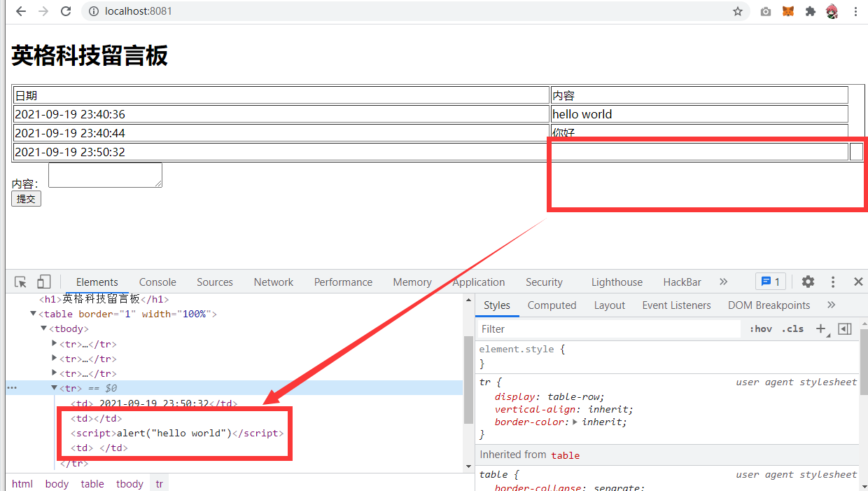Click the inspect element picker icon
868x491 pixels.
click(x=21, y=282)
